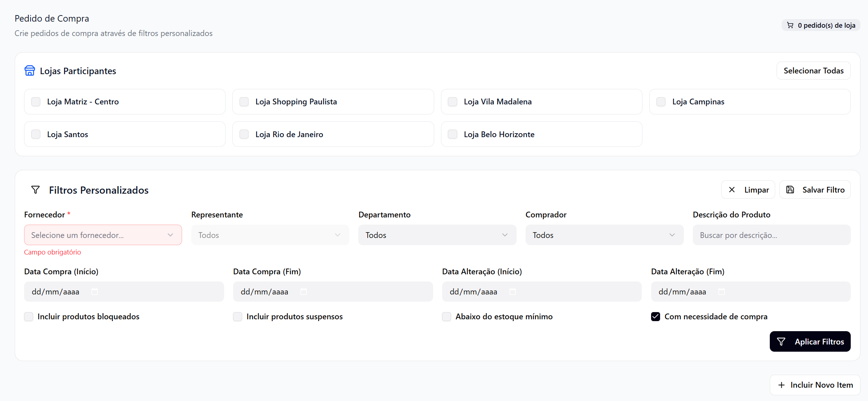
Task: Click the X icon in the Limpar button
Action: 732,190
